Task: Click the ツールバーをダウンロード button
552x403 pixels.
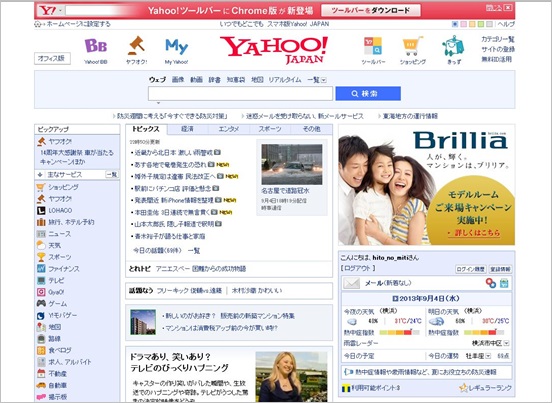Action: 371,11
